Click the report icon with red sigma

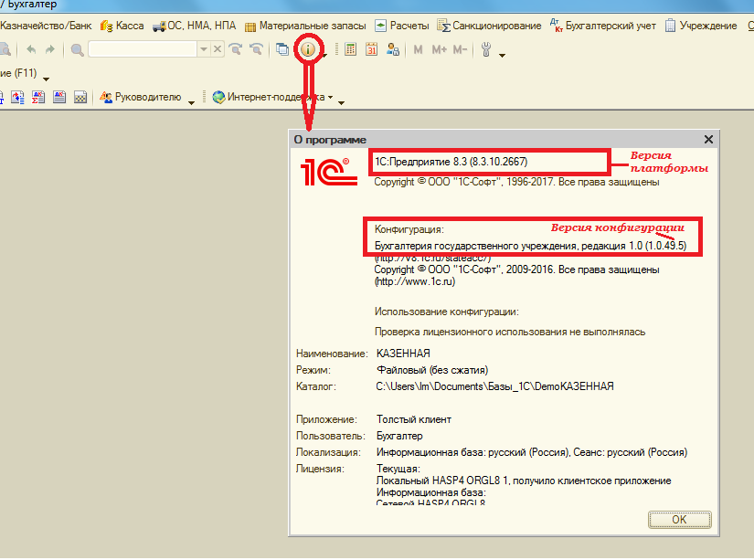coord(38,97)
